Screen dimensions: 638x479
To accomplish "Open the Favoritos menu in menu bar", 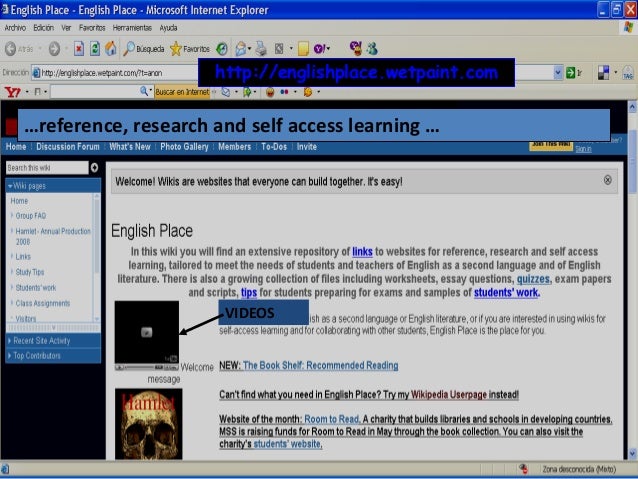I will (92, 28).
